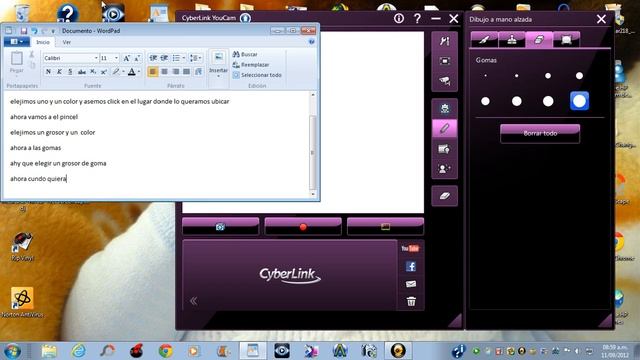Toggle underline S formatting in WordPad
640x360 pixels.
coord(70,72)
